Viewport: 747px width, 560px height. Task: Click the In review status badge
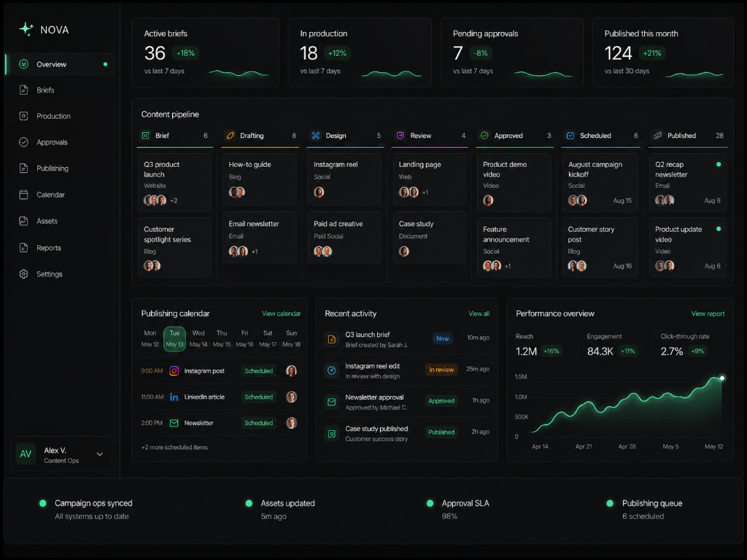pos(441,370)
